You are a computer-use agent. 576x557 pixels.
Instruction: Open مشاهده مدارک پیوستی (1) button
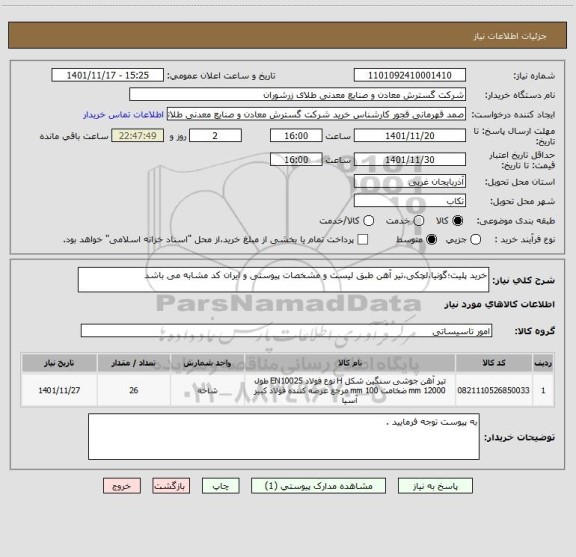point(318,486)
